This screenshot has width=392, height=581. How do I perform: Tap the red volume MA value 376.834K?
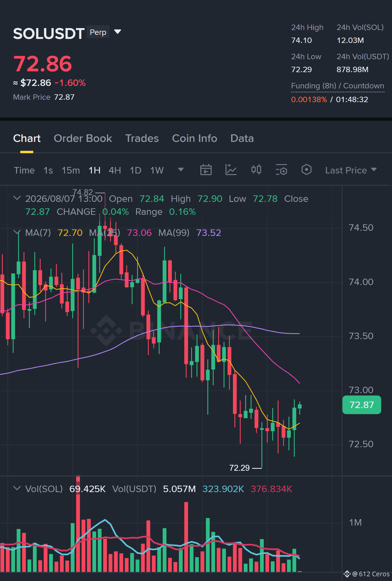271,489
